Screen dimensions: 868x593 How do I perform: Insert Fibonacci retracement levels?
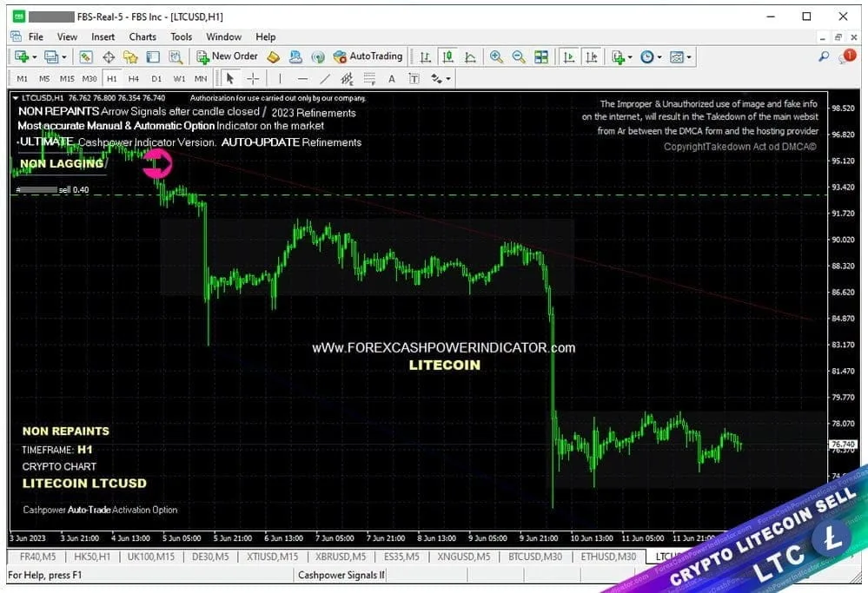[x=369, y=78]
